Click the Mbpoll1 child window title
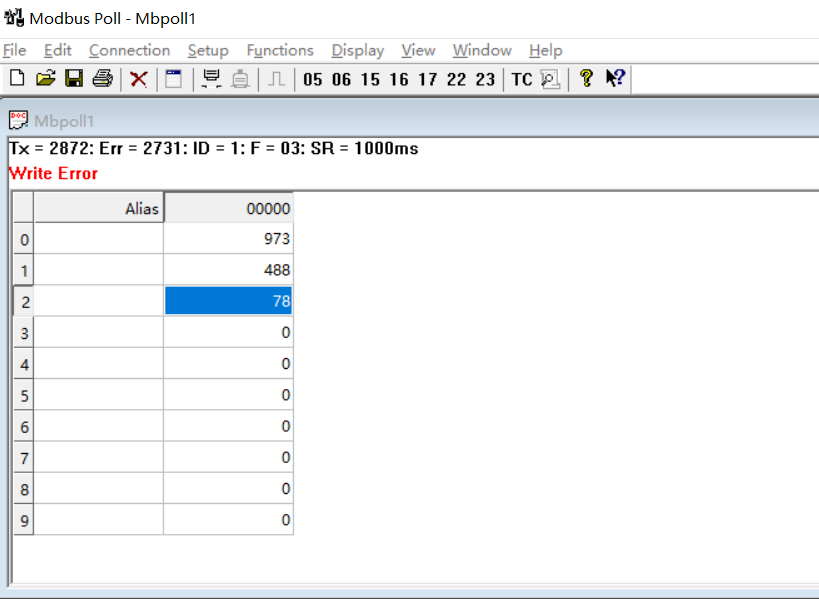The image size is (819, 599). point(64,121)
